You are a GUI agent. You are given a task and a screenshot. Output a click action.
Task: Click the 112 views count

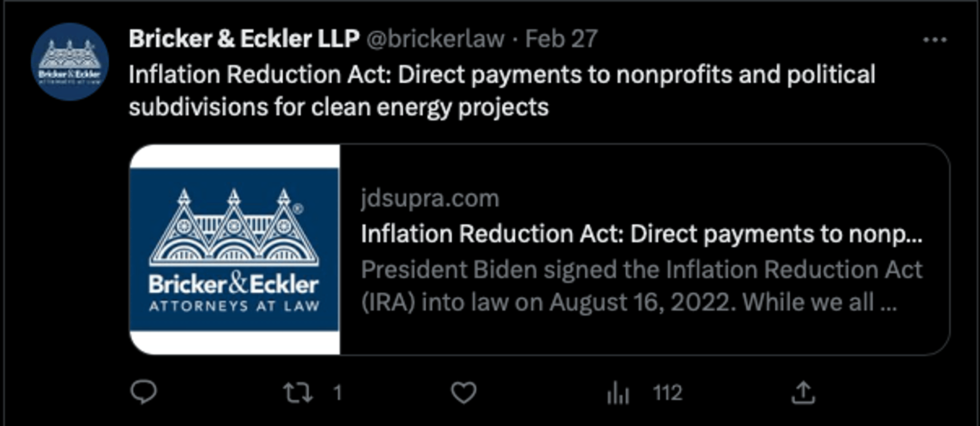coord(668,393)
